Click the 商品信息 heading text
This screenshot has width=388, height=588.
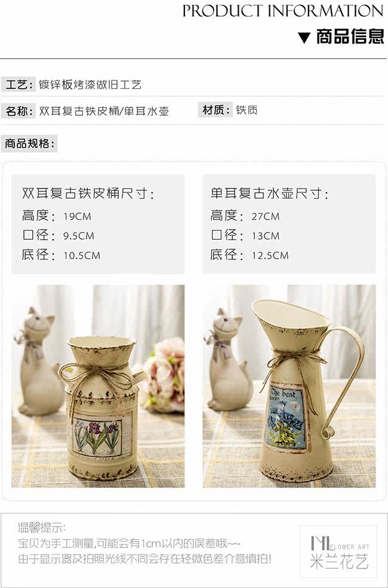point(350,37)
